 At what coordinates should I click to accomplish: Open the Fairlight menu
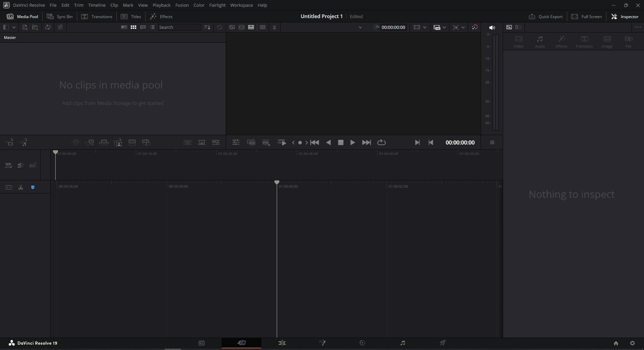coord(217,5)
